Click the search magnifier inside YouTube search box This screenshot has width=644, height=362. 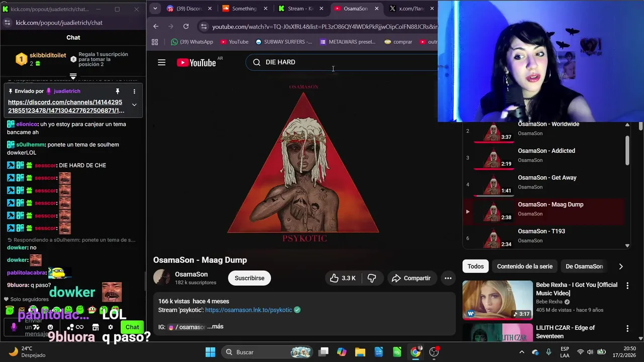pyautogui.click(x=257, y=62)
